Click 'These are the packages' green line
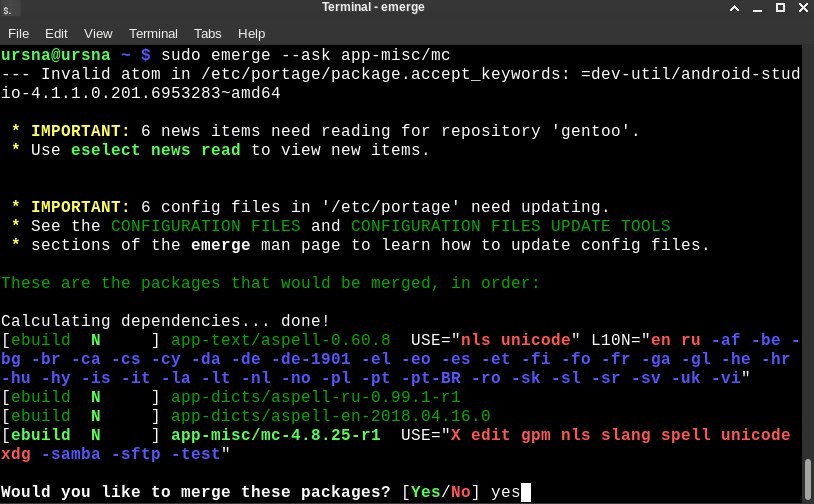The width and height of the screenshot is (814, 504). pos(270,283)
